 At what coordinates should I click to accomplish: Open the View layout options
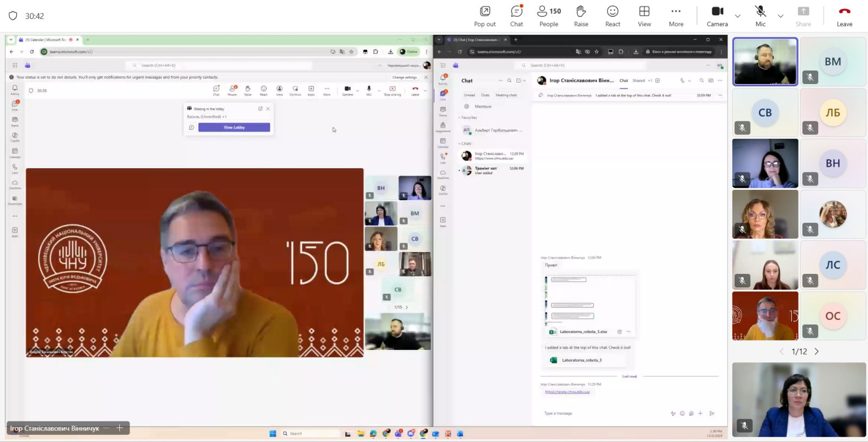point(644,16)
